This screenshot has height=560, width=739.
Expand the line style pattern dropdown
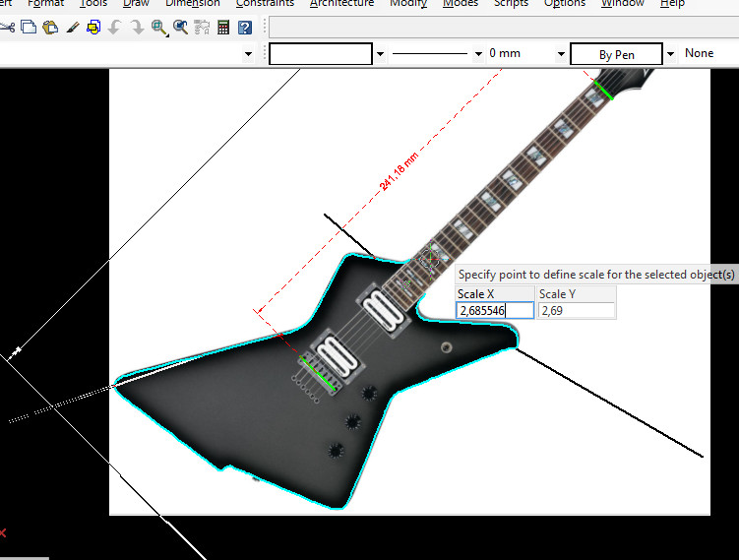pyautogui.click(x=478, y=54)
